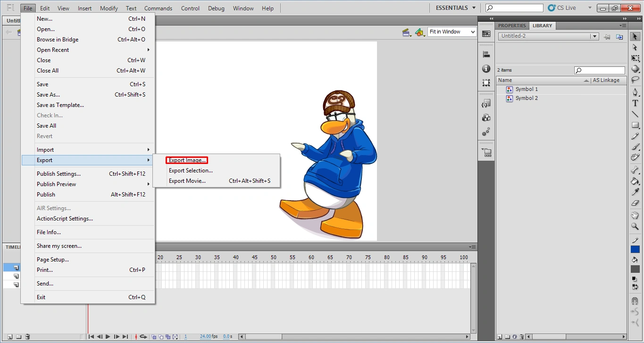Image resolution: width=644 pixels, height=343 pixels.
Task: Toggle Onion Skin Outlines in the timeline
Action: pos(161,337)
